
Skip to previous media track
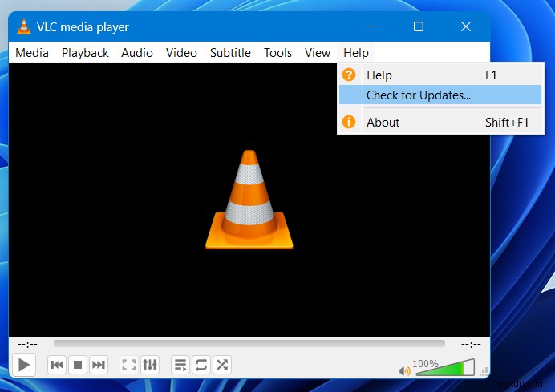(x=57, y=365)
